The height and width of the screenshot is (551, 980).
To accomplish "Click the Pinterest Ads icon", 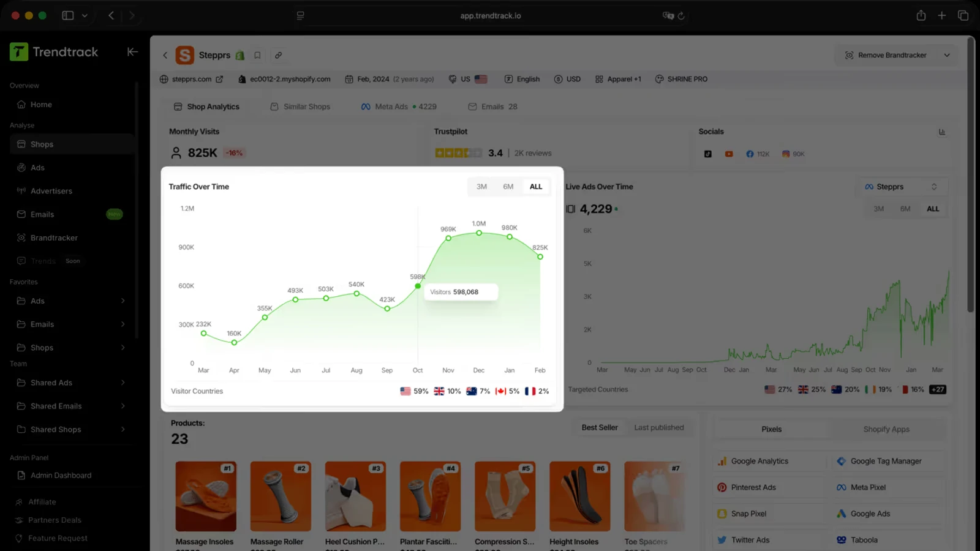I will pyautogui.click(x=722, y=487).
